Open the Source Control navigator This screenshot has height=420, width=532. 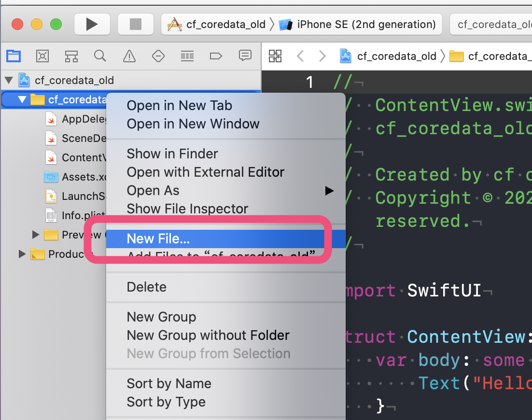(x=42, y=56)
